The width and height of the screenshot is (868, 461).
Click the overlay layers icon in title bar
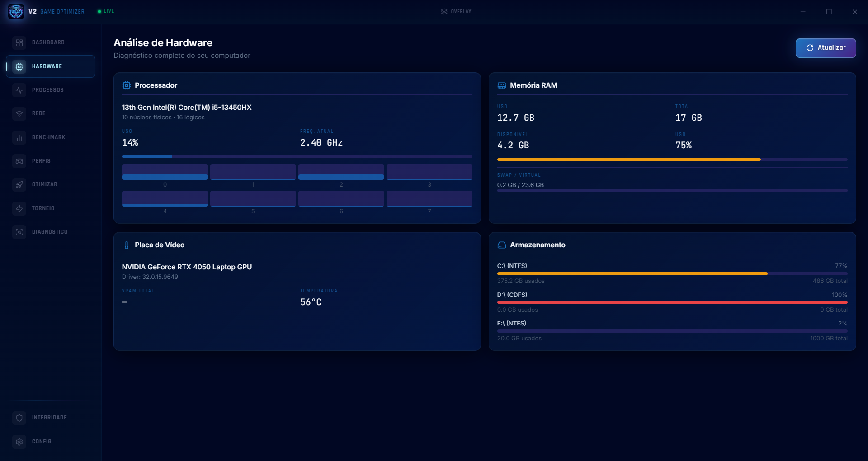coord(444,11)
